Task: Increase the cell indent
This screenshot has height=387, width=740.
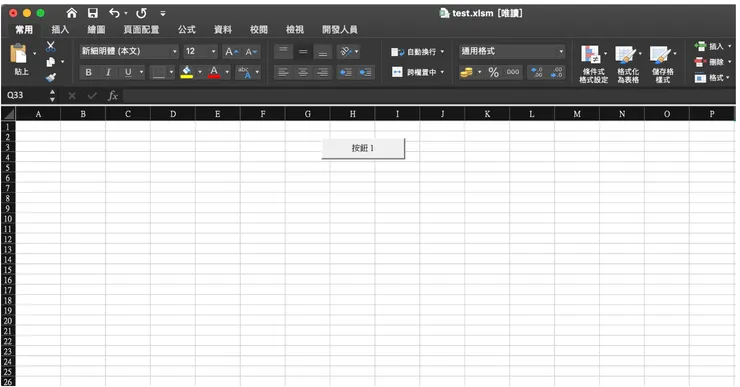Action: [365, 72]
